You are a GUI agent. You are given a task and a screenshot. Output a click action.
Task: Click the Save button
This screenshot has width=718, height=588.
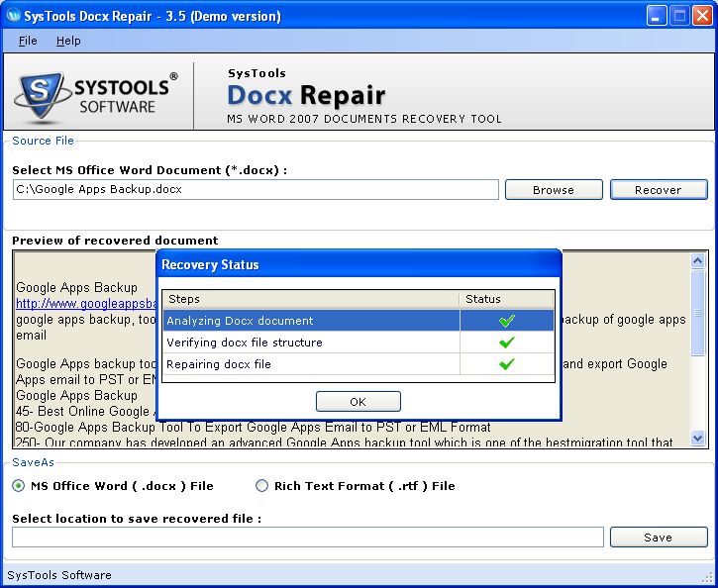coord(659,537)
